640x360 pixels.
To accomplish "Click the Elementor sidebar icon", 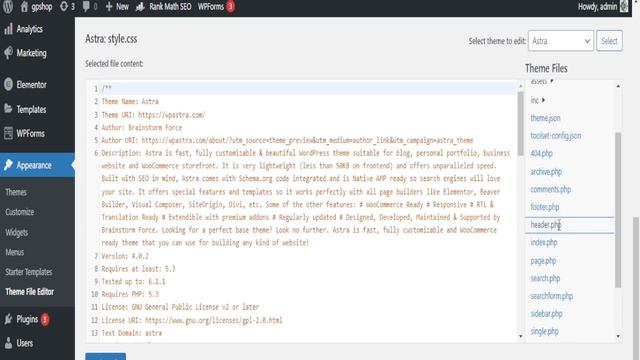I will click(8, 84).
